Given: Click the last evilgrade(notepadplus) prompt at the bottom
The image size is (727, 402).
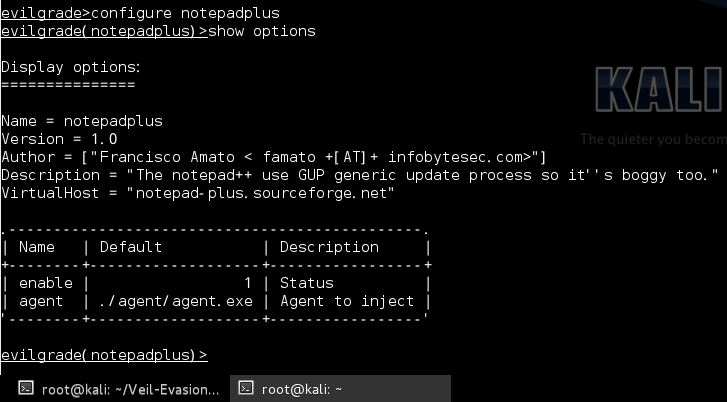Looking at the screenshot, I should [104, 355].
